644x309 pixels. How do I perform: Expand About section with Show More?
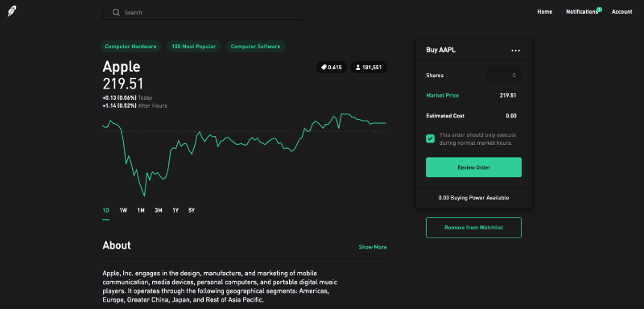tap(373, 247)
